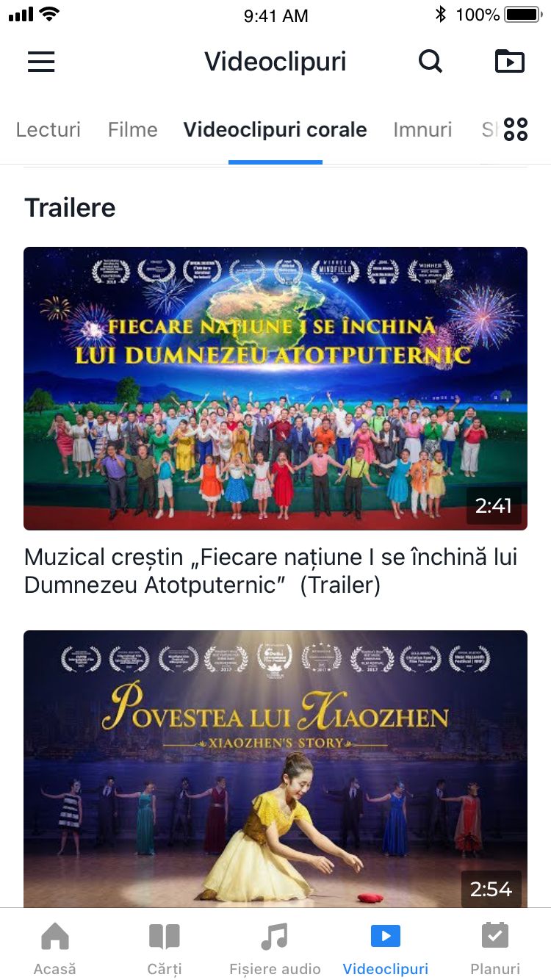
Task: Switch to the Lecturi tab
Action: tap(48, 130)
